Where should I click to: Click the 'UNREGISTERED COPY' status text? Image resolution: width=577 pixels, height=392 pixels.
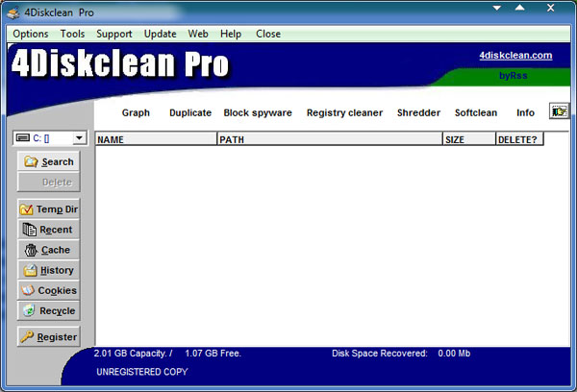[x=142, y=372]
